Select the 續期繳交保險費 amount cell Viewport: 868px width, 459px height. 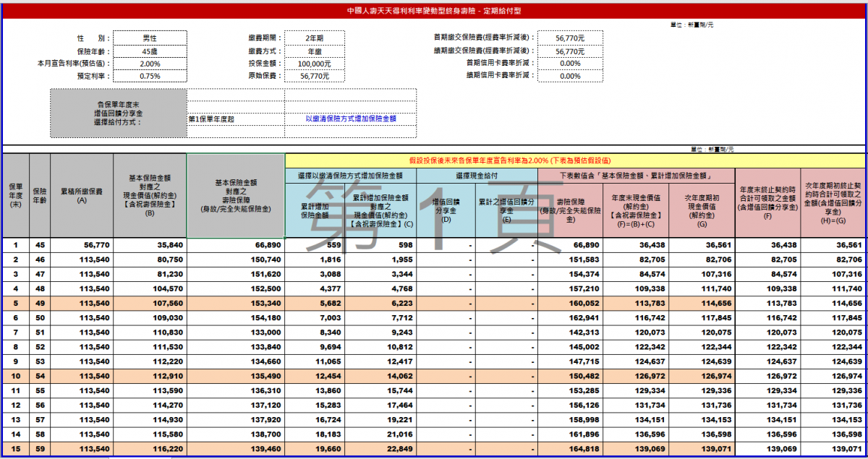(570, 51)
